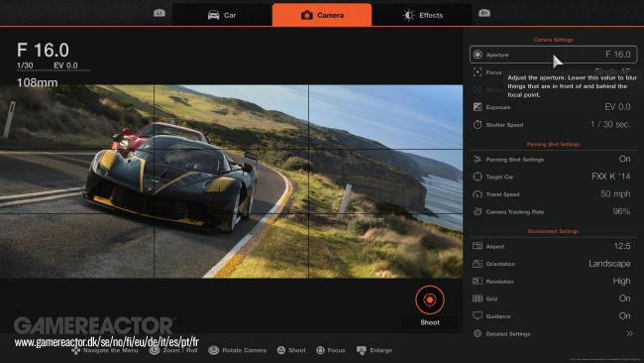Change Travel Speed 50 mph value
Screen dimensions: 644x363
(615, 193)
